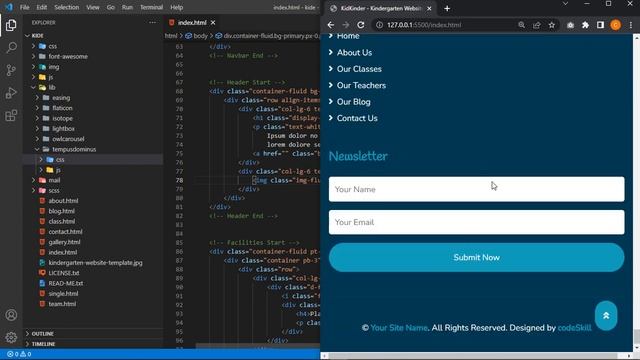Open the browser Extensions puzzle icon
640x360 pixels.
point(585,25)
